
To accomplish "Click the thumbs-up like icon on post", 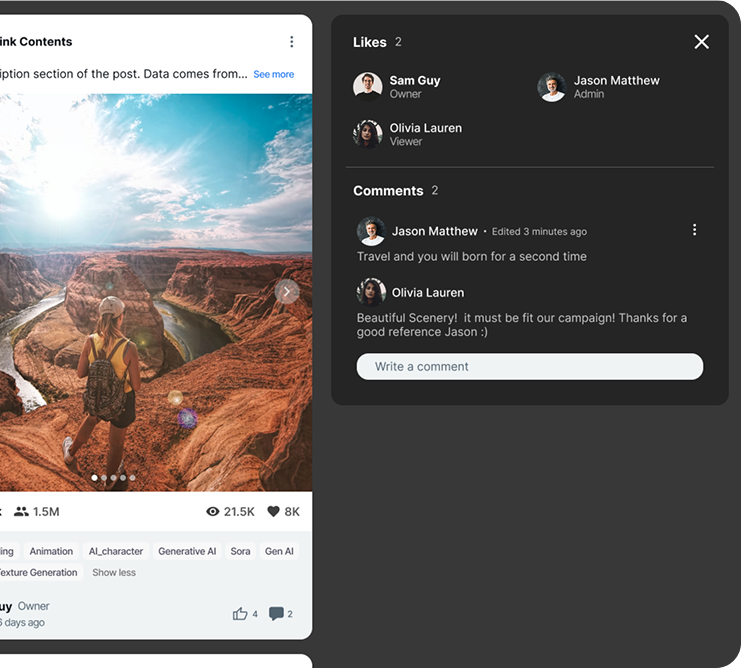I will point(240,614).
